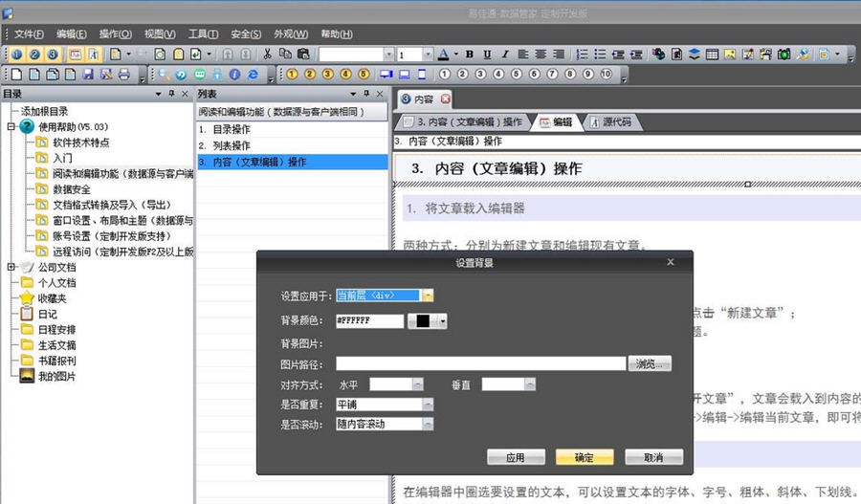Toggle the blue circle number 3 layout
The image size is (861, 504).
[53, 54]
